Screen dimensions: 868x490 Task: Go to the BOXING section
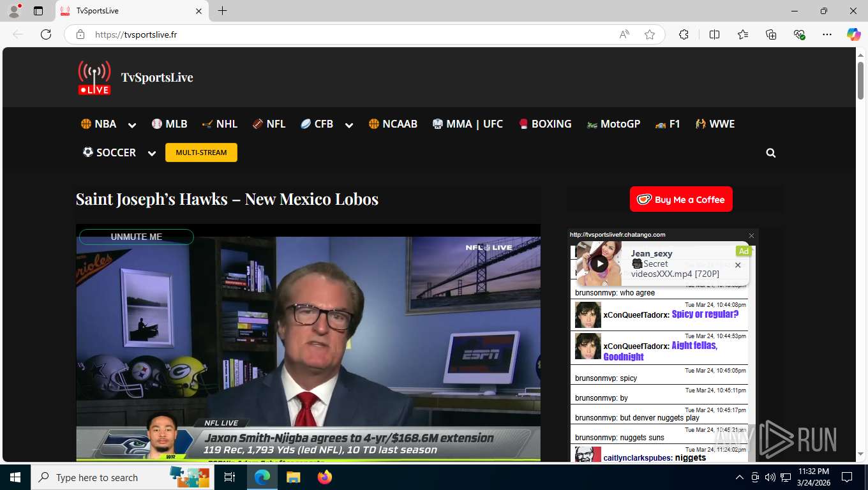[544, 124]
